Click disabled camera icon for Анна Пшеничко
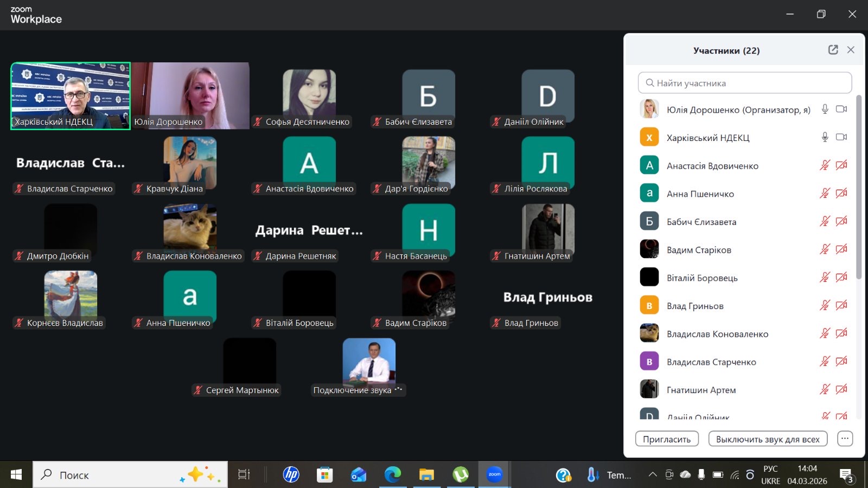Viewport: 868px width, 488px height. 841,193
